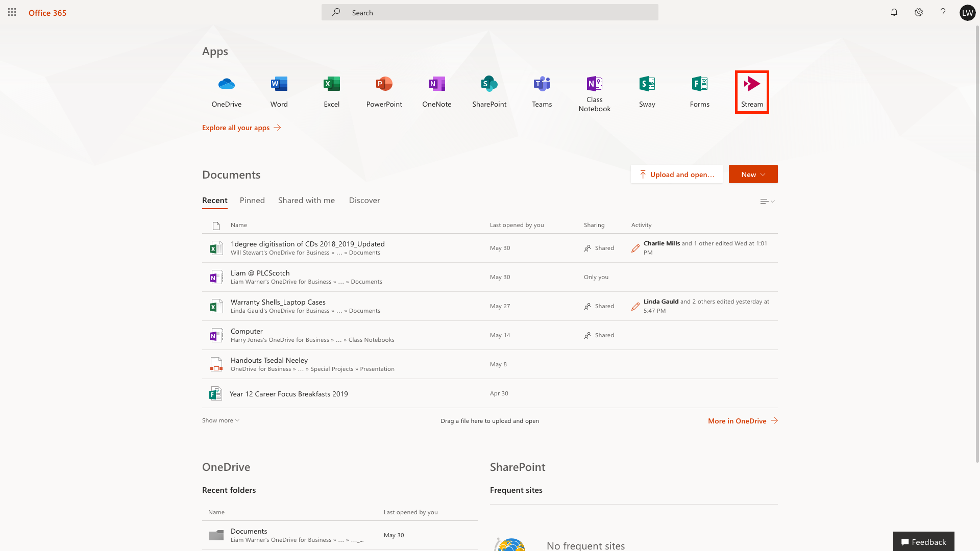Open 1degree digitisation of CDs 2018_2019_Updated
980x551 pixels.
(308, 244)
